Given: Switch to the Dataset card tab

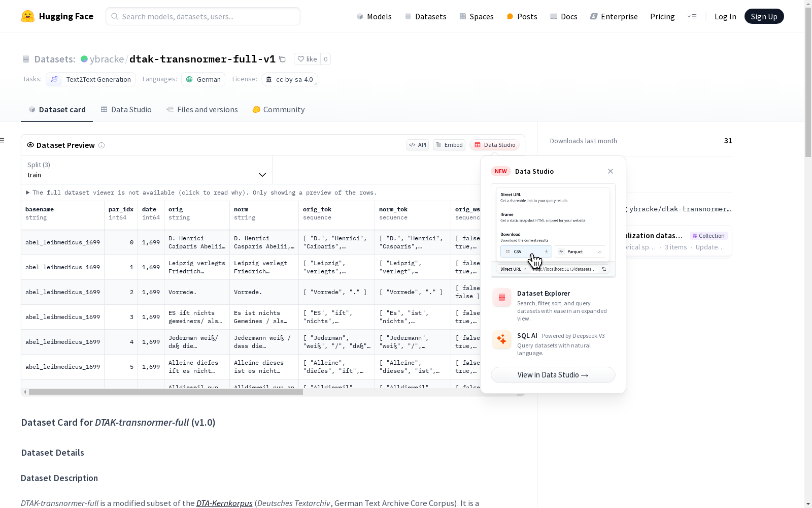Looking at the screenshot, I should (x=57, y=110).
